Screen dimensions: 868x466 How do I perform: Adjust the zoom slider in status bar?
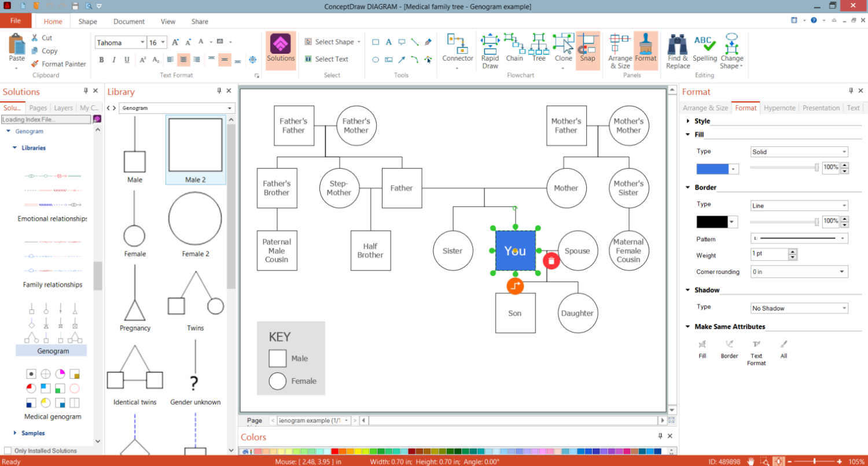(815, 461)
